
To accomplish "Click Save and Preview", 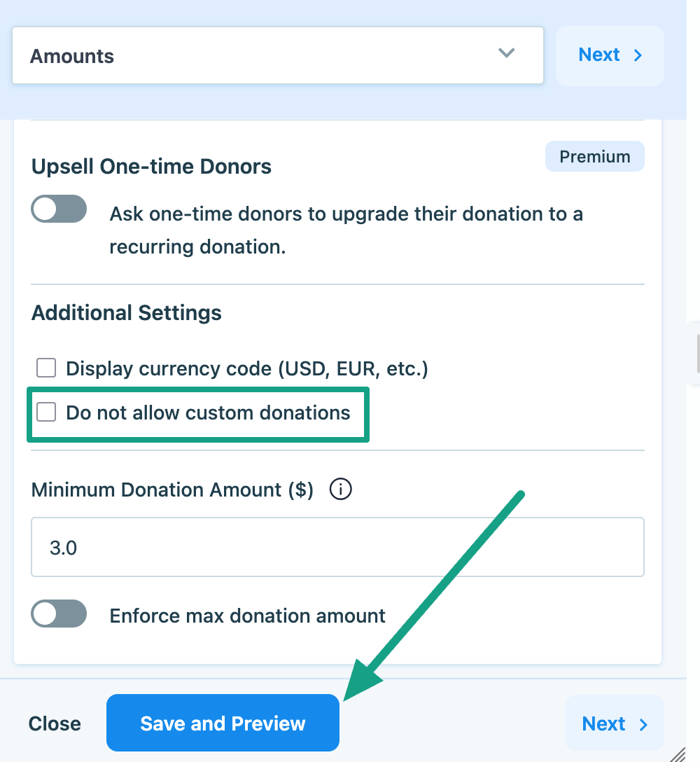I will click(223, 723).
